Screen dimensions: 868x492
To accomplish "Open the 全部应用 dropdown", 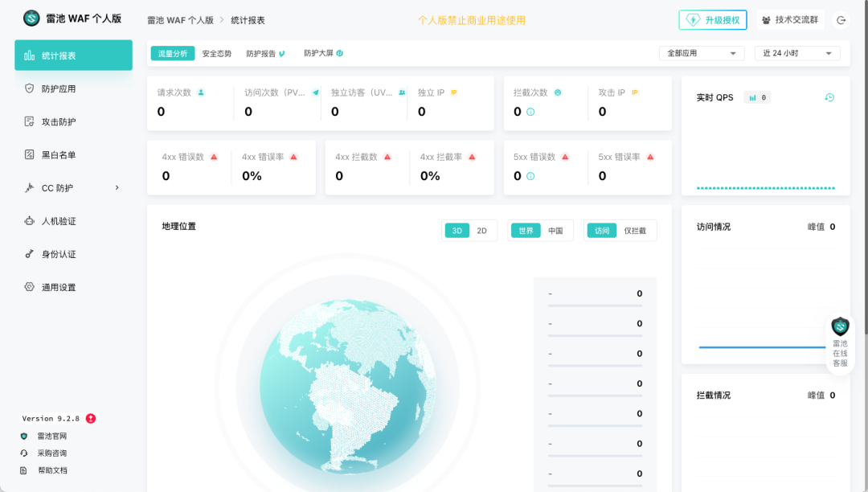I will pos(702,53).
